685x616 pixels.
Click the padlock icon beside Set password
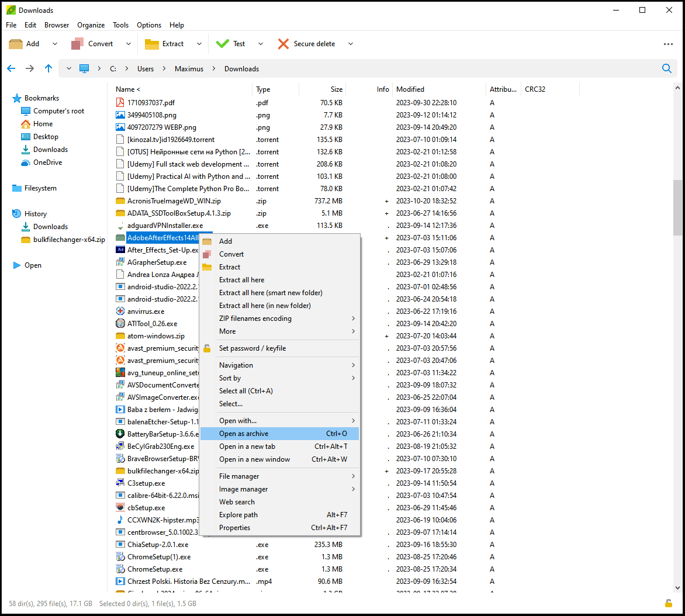click(207, 348)
